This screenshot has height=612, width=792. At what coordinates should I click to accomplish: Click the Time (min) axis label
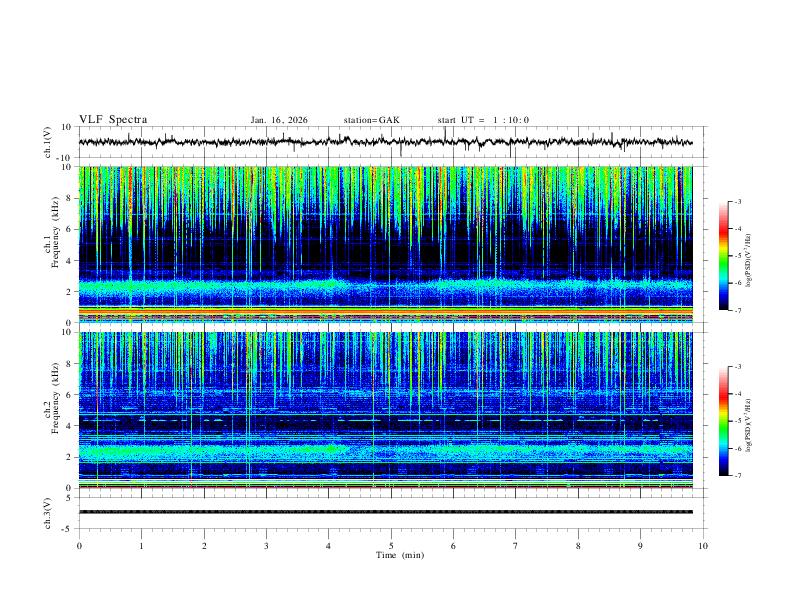click(x=400, y=555)
